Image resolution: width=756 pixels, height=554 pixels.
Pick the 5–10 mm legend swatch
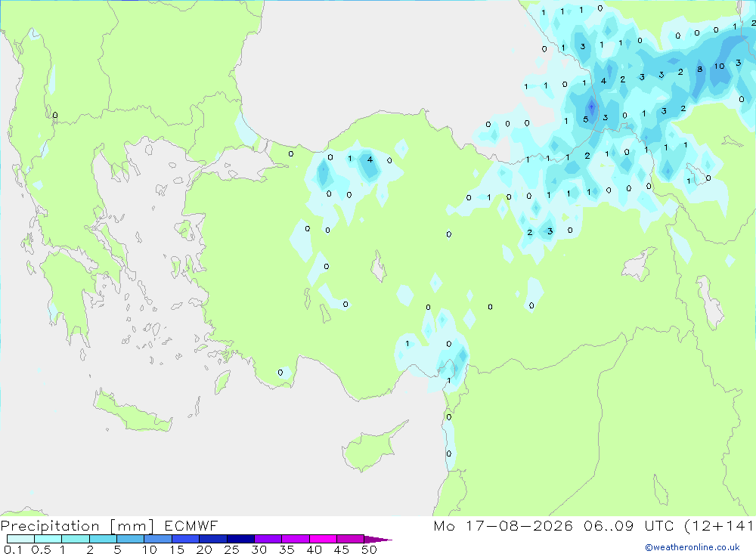[131, 539]
